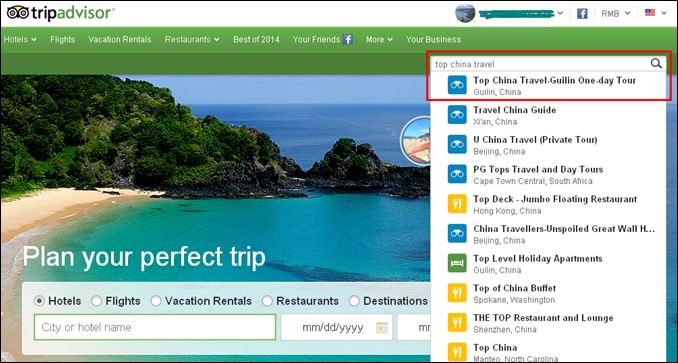Open the Facebook icon in top bar
Viewport: 678px width, 363px height.
tap(582, 13)
